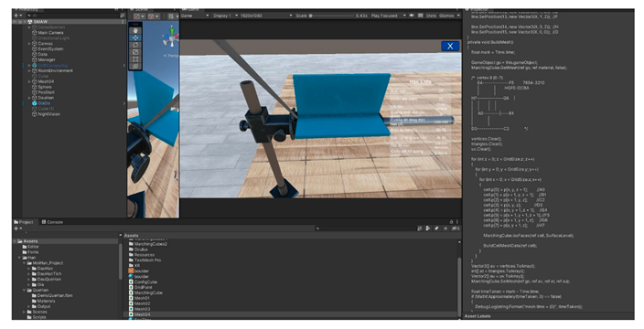Open the 1920x1080 resolution dropdown
The width and height of the screenshot is (644, 329).
[x=266, y=16]
